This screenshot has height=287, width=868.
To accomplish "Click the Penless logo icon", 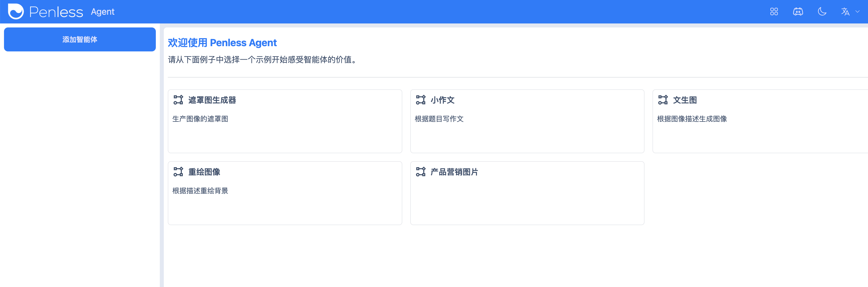I will coord(16,11).
